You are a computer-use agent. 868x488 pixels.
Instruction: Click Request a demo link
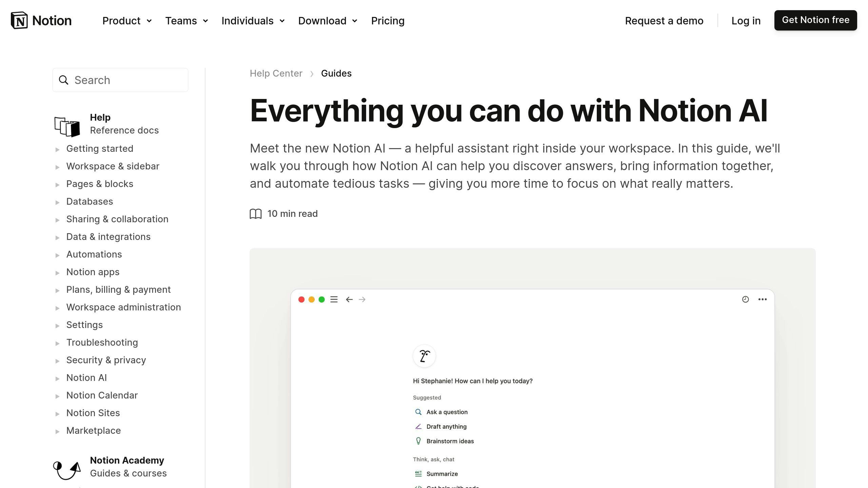point(664,21)
